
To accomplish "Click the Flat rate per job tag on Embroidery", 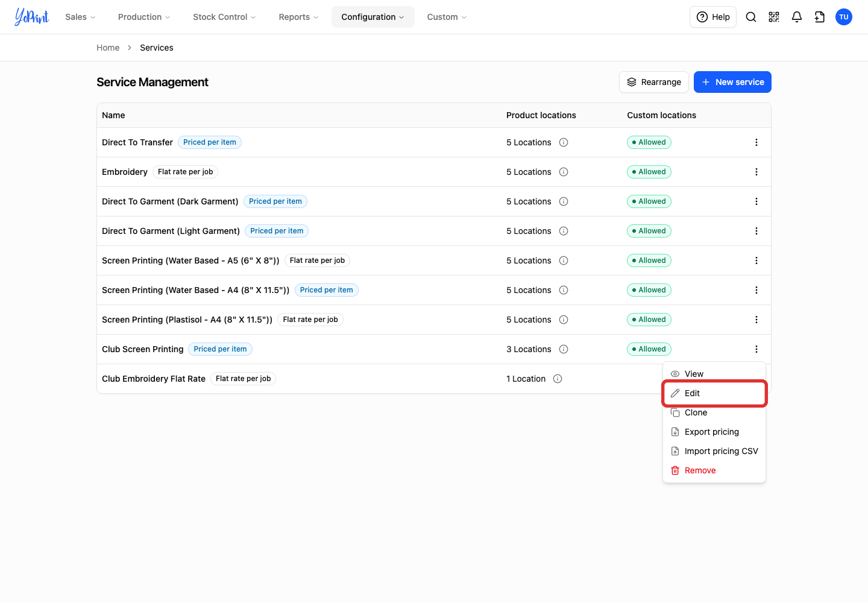I will pyautogui.click(x=186, y=172).
